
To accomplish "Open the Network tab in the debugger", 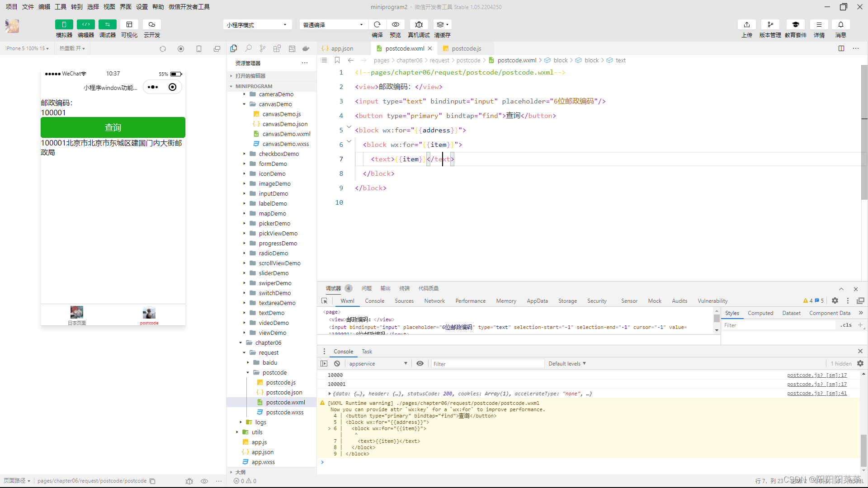I will click(434, 301).
